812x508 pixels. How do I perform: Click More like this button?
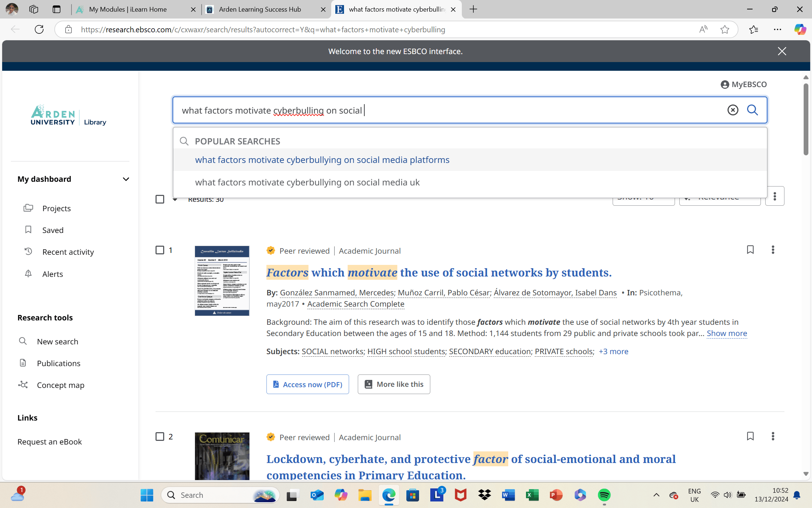(394, 384)
